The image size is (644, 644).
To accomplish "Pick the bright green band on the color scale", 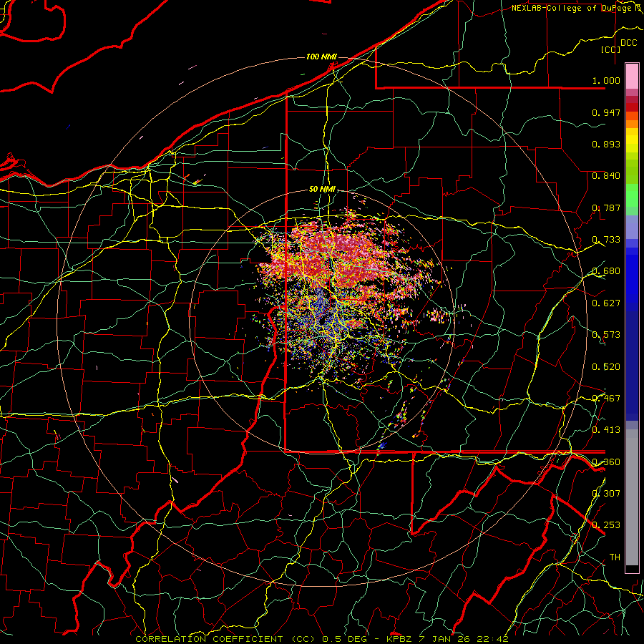I will [632, 195].
